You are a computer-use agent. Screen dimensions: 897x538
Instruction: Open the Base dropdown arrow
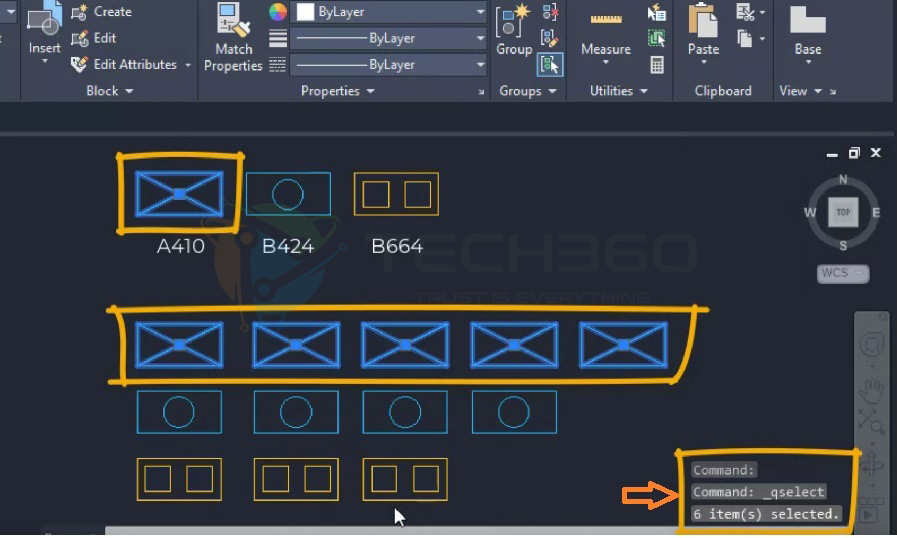point(808,62)
